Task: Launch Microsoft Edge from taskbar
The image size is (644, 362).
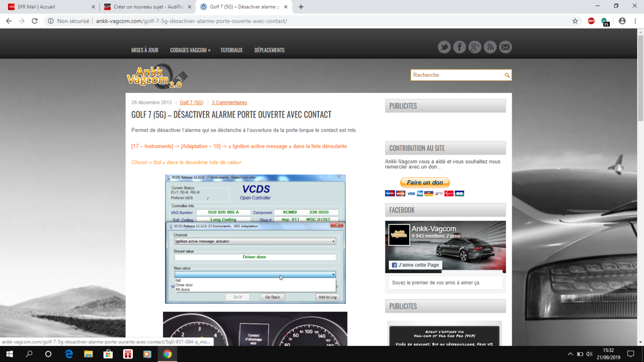Action: click(69, 354)
